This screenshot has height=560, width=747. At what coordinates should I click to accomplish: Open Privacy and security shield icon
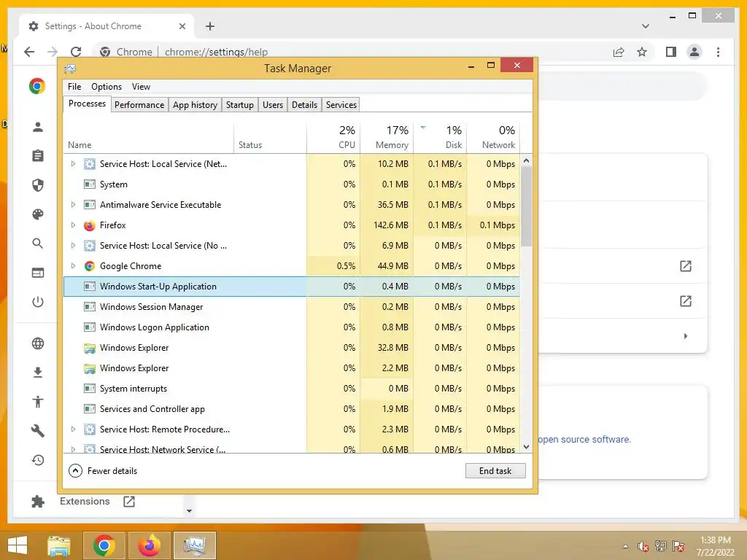click(x=38, y=185)
